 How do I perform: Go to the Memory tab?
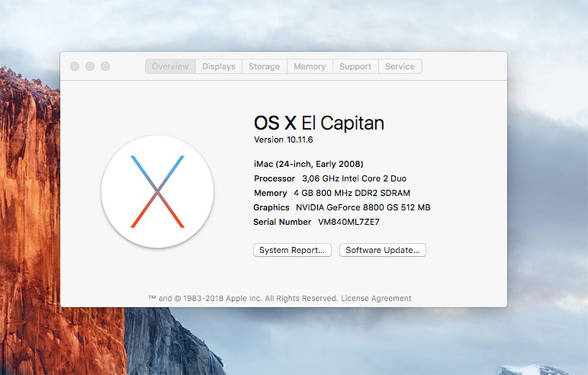[x=309, y=67]
